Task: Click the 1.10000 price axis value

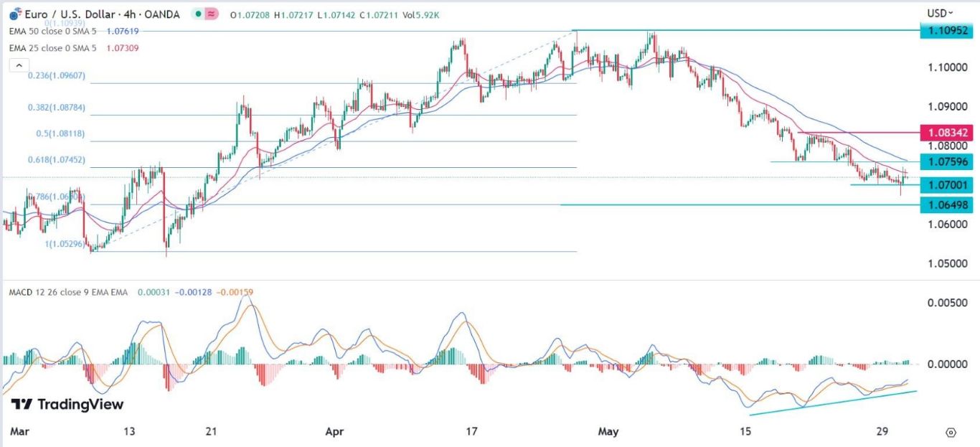Action: 947,67
